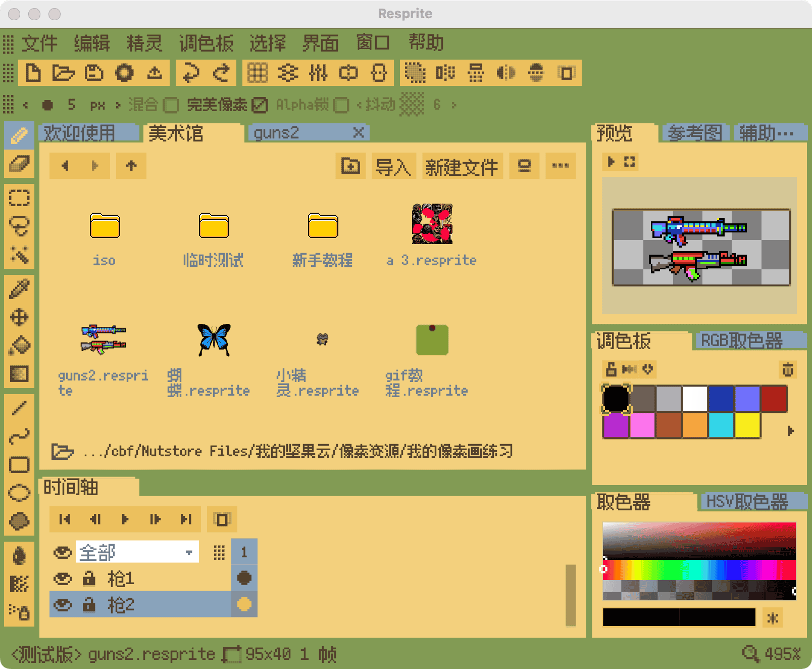
Task: Select the rectangular marquee selection tool
Action: click(x=19, y=198)
